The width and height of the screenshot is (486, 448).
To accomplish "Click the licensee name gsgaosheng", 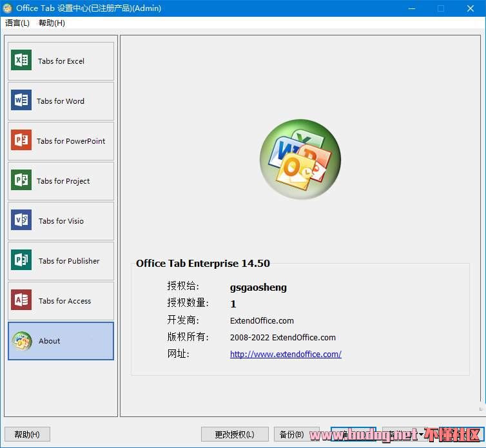I will [258, 287].
